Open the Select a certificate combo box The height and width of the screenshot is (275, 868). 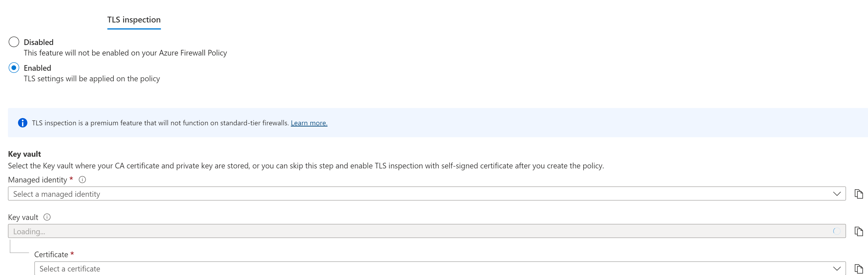pos(440,269)
